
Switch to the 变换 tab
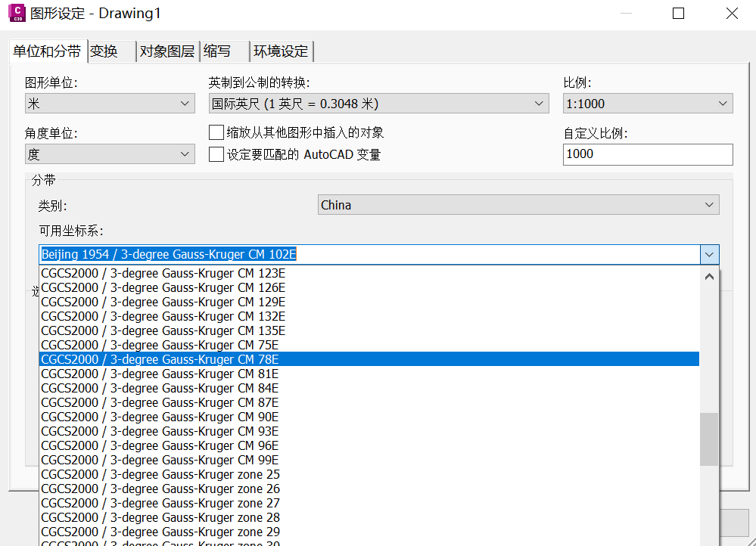coord(104,51)
